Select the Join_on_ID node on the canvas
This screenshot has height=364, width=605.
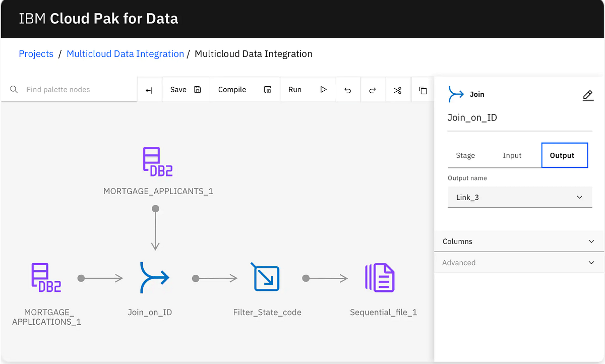click(x=155, y=277)
